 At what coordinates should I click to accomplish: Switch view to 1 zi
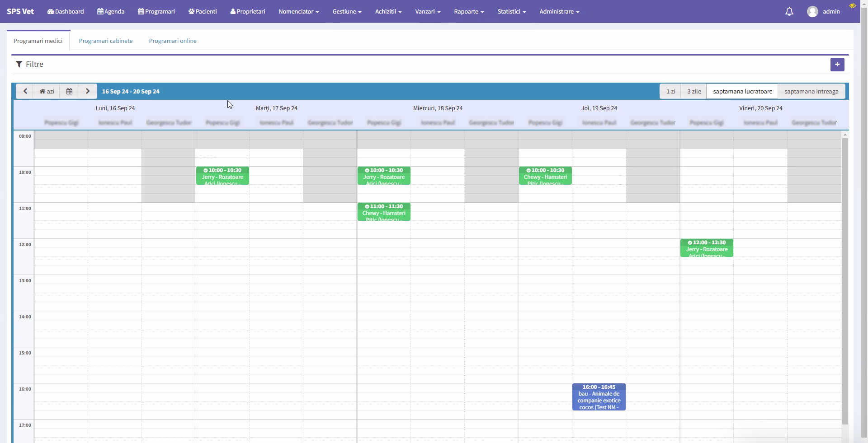click(670, 91)
